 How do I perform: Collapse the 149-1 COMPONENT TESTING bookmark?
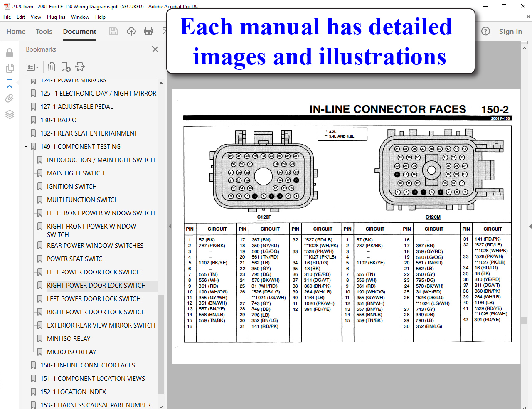coord(26,146)
